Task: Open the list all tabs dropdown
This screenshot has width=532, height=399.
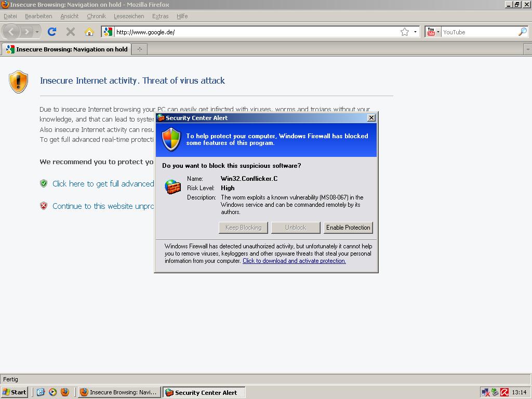Action: pyautogui.click(x=528, y=49)
